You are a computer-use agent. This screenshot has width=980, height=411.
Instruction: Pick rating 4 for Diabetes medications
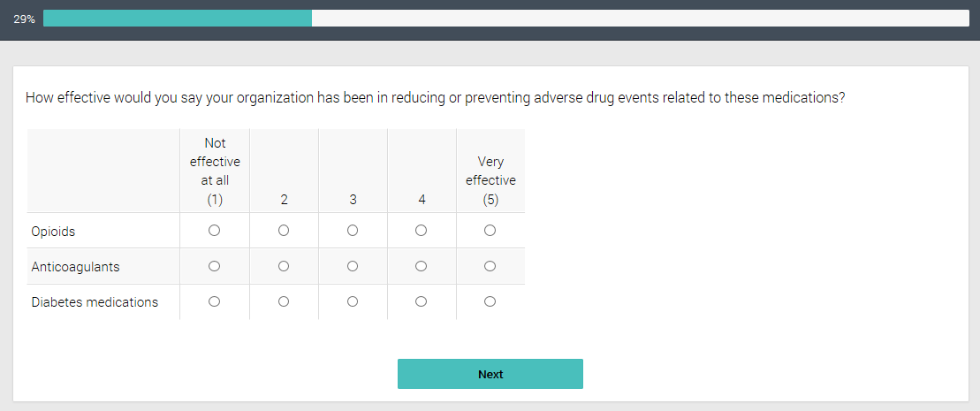tap(422, 301)
